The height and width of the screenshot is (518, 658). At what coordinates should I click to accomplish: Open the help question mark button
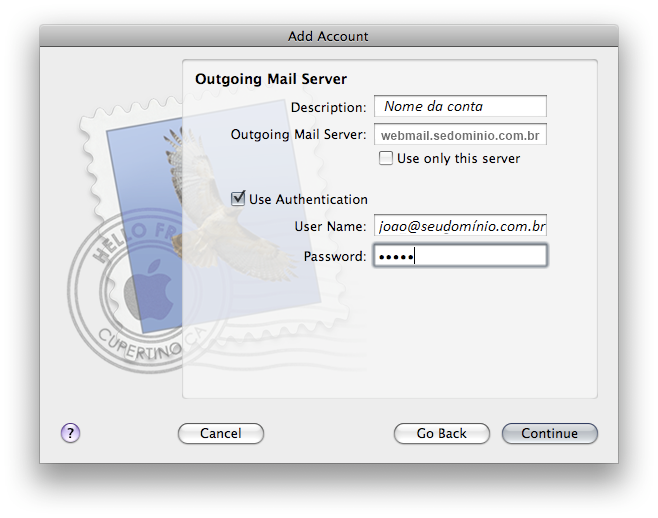coord(70,433)
